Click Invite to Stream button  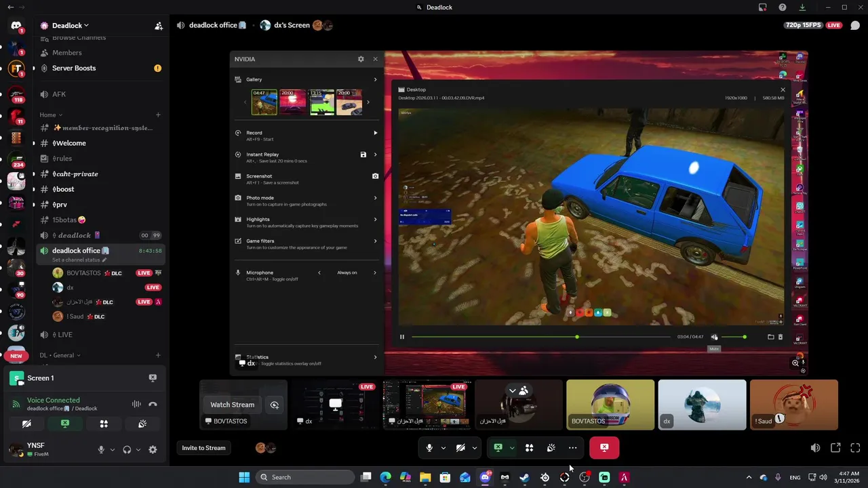point(203,447)
